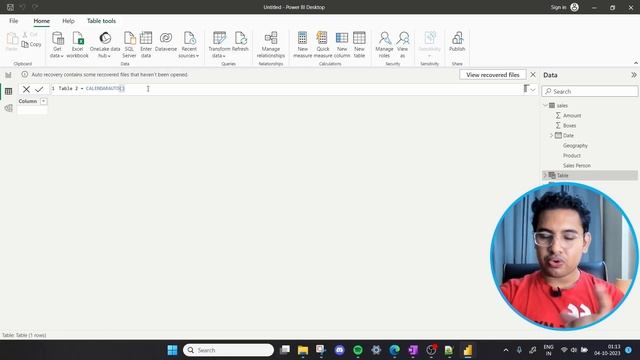Open Power BI icon in the taskbar
Image resolution: width=640 pixels, height=360 pixels.
click(468, 350)
